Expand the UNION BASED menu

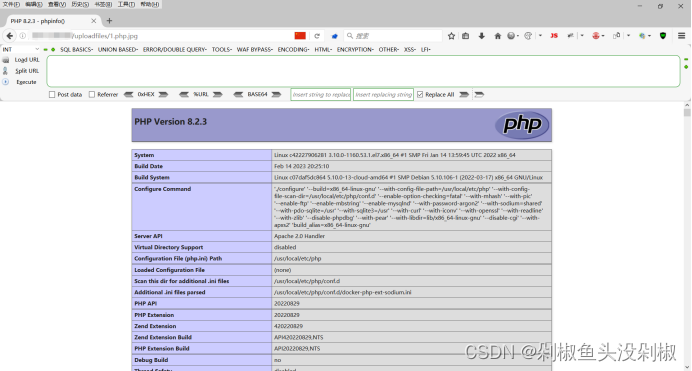click(118, 49)
